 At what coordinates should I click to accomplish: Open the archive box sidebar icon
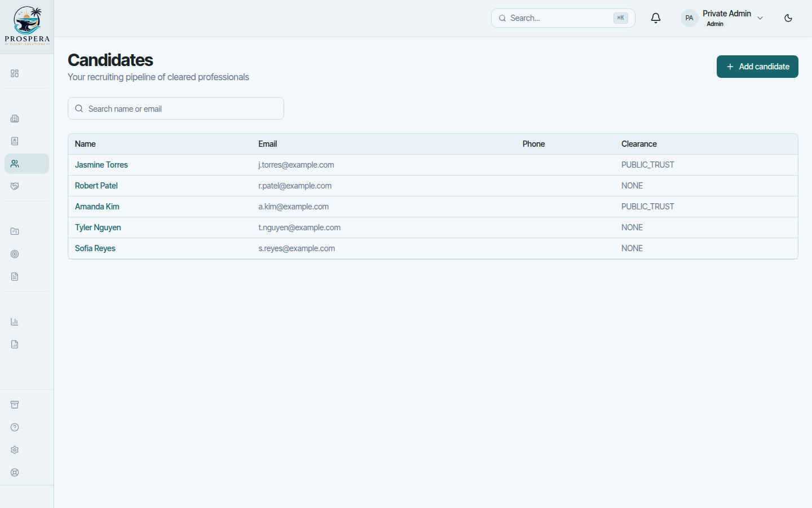point(15,405)
